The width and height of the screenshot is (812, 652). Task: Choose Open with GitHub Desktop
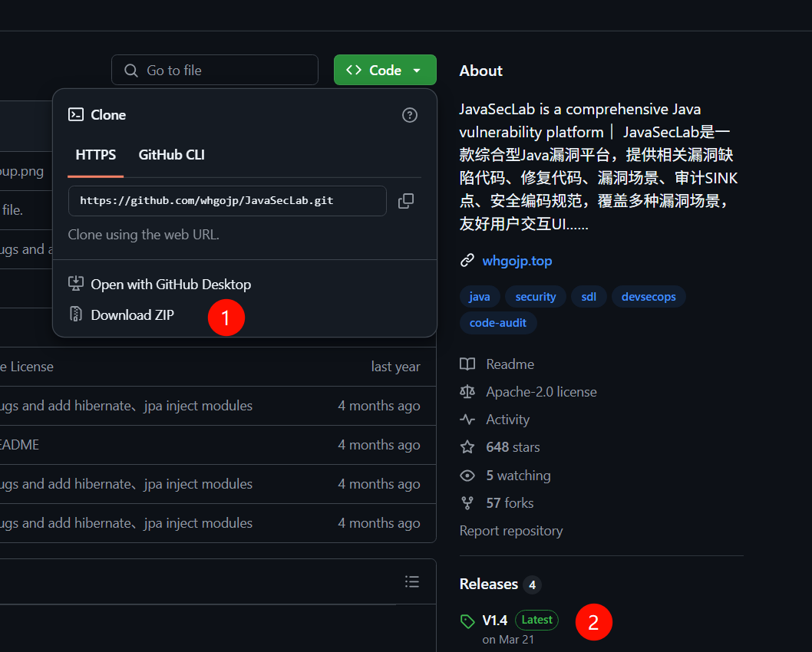(x=171, y=284)
